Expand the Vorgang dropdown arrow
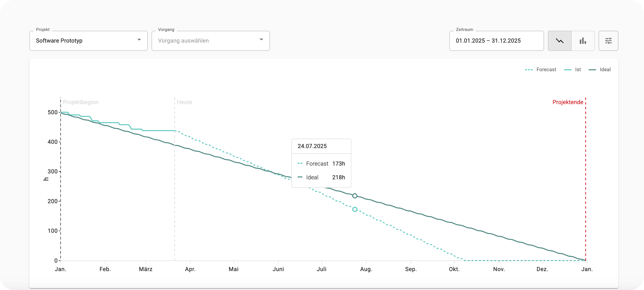This screenshot has width=644, height=290. [x=261, y=40]
